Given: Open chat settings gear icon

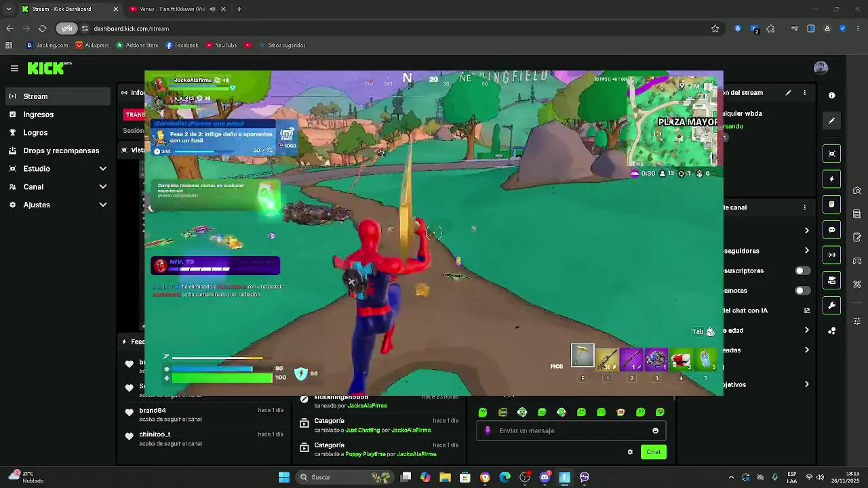Looking at the screenshot, I should [x=630, y=452].
